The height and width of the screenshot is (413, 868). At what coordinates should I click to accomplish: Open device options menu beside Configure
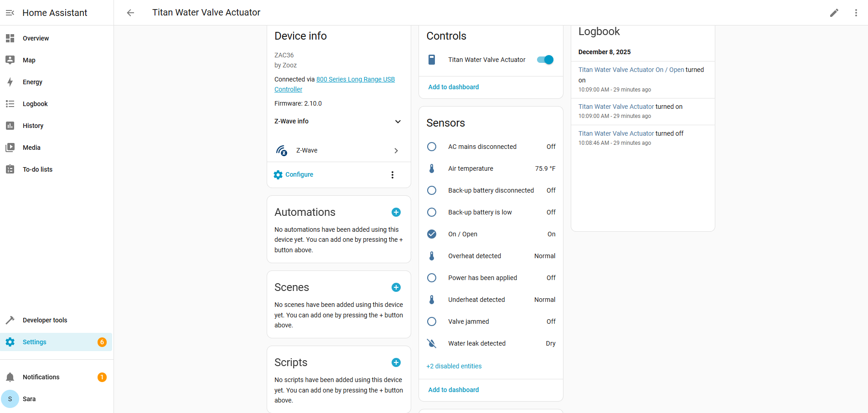click(x=393, y=175)
